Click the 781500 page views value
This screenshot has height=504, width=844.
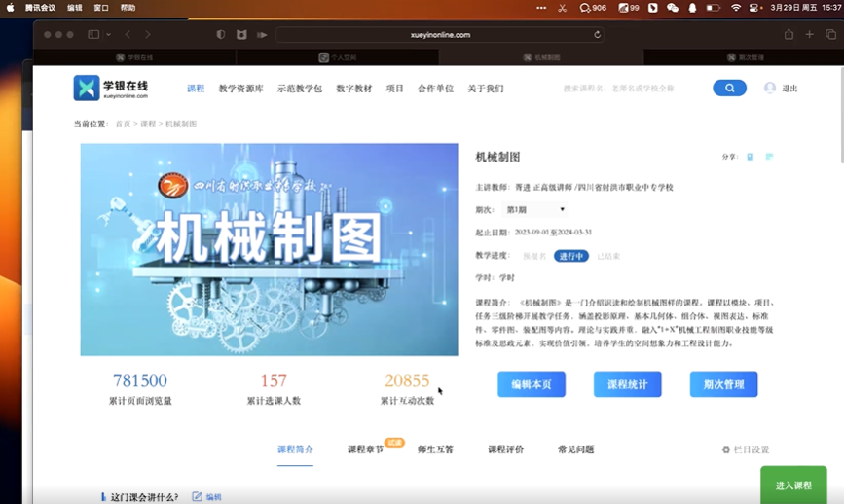coord(140,380)
